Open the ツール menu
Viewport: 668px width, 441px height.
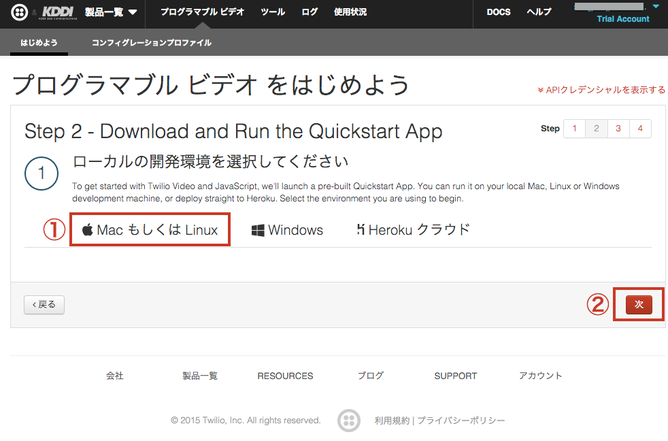(273, 12)
